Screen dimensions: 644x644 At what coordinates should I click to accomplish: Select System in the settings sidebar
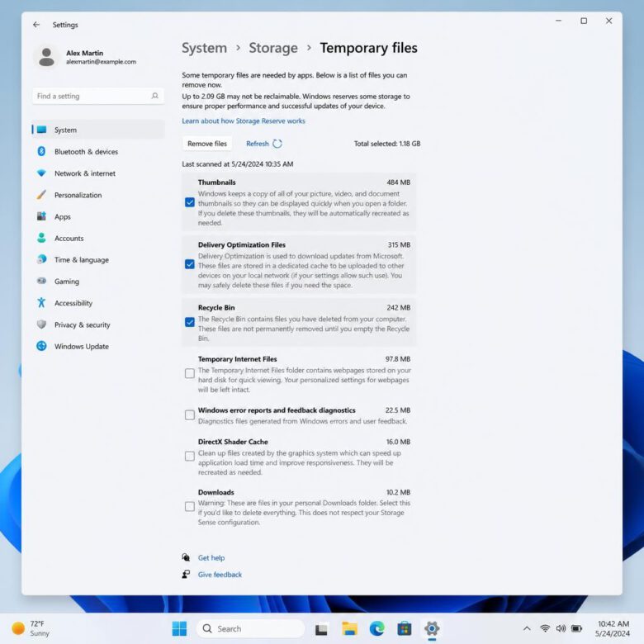[x=98, y=130]
